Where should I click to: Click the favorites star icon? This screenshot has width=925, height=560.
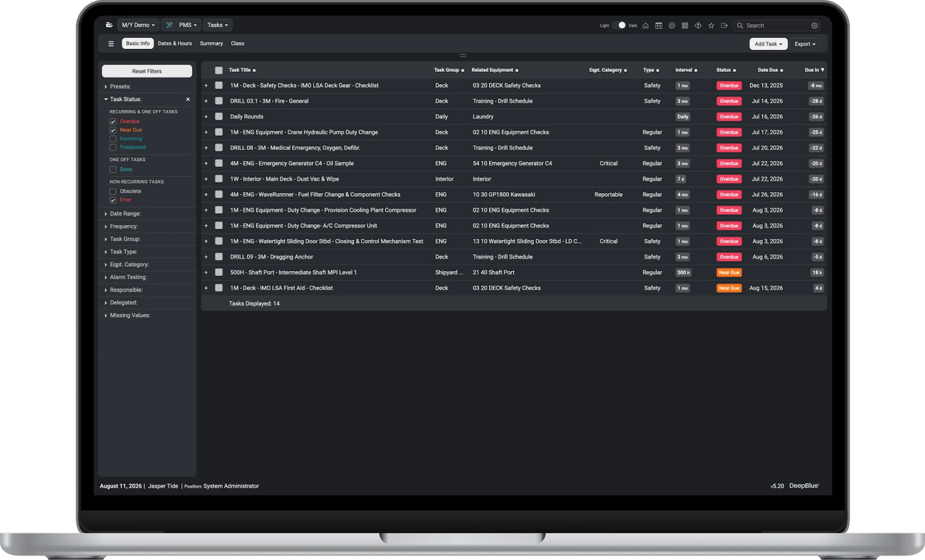tap(711, 26)
